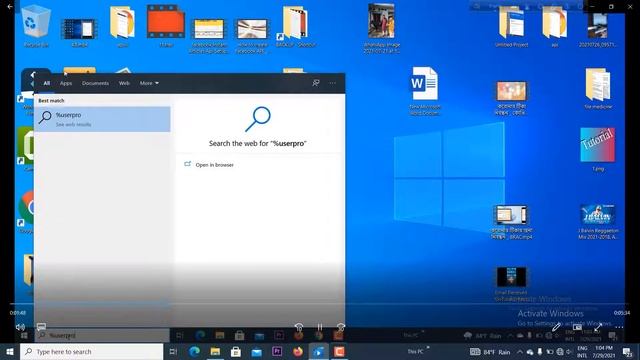This screenshot has width=640, height=360.
Task: Open the Action Center notifications icon
Action: click(628, 352)
